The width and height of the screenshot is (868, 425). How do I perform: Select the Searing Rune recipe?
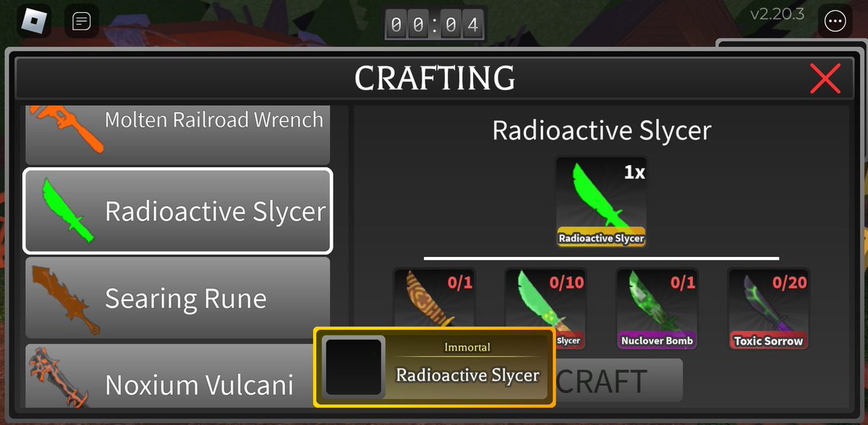click(178, 298)
